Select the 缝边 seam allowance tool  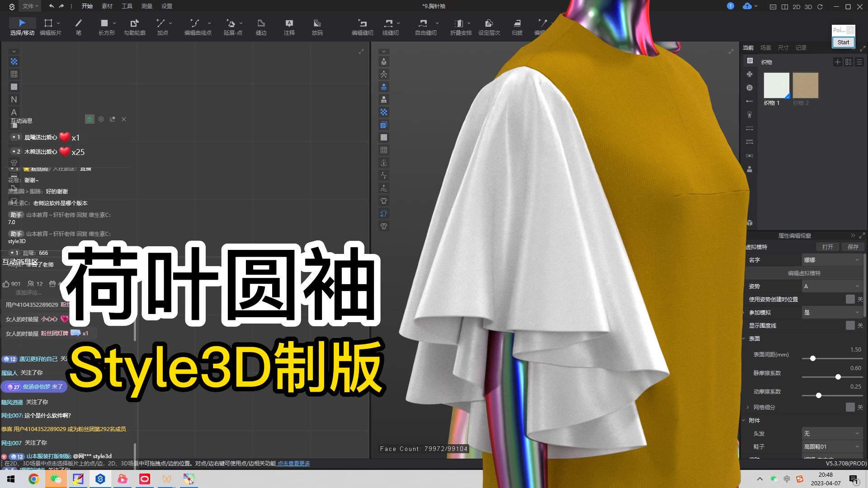click(261, 27)
